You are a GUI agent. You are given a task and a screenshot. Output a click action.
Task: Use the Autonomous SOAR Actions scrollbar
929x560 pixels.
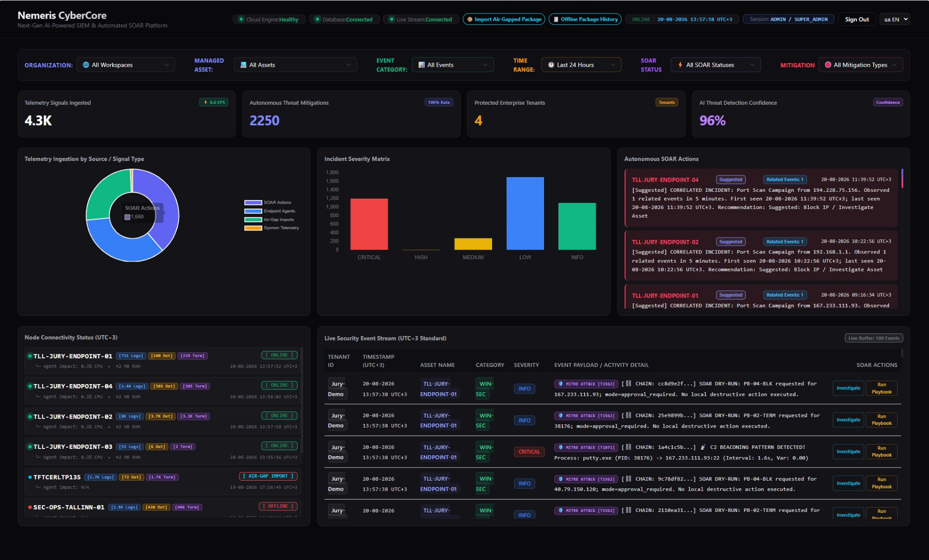coord(902,178)
